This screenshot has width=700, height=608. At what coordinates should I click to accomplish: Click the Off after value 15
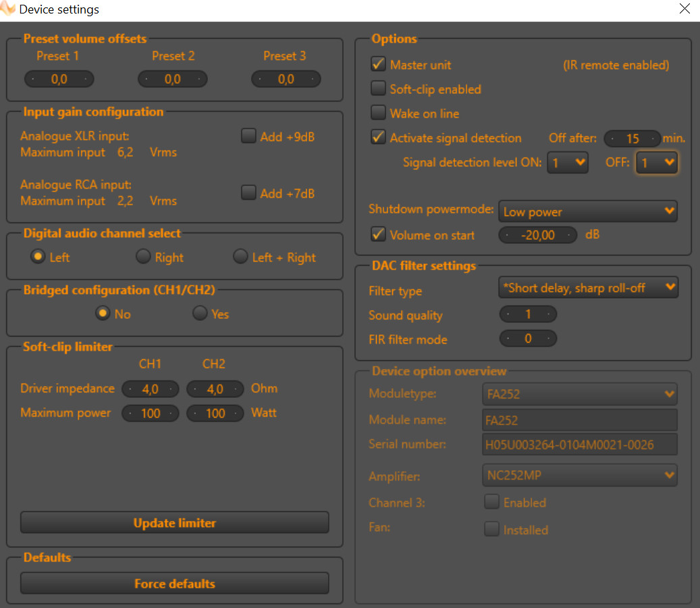coord(632,138)
